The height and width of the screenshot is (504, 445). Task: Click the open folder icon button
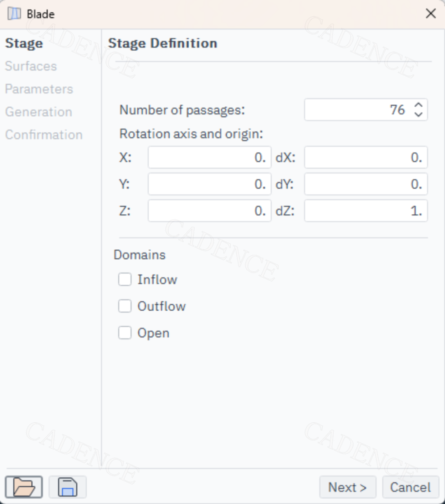[x=24, y=487]
